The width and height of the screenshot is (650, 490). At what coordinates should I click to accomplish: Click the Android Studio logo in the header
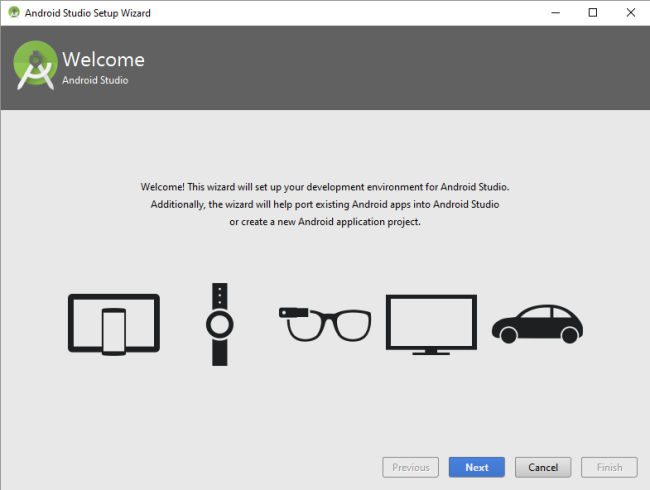pyautogui.click(x=35, y=67)
